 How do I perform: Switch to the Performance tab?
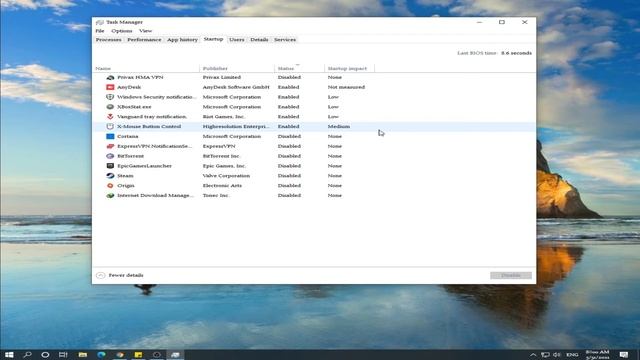coord(144,40)
